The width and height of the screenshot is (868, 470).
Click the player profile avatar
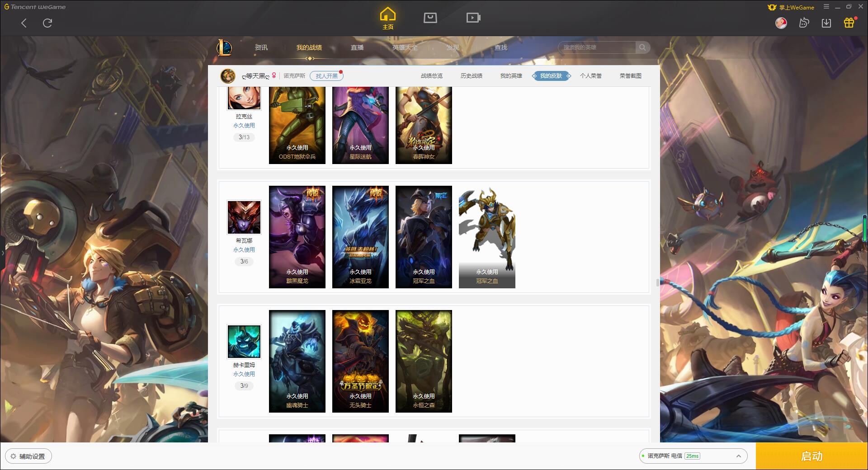click(228, 76)
